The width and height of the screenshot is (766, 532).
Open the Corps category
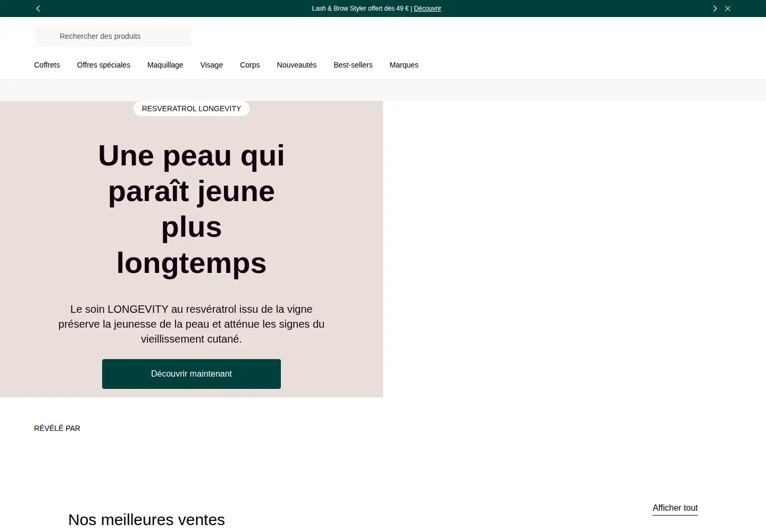[x=250, y=65]
